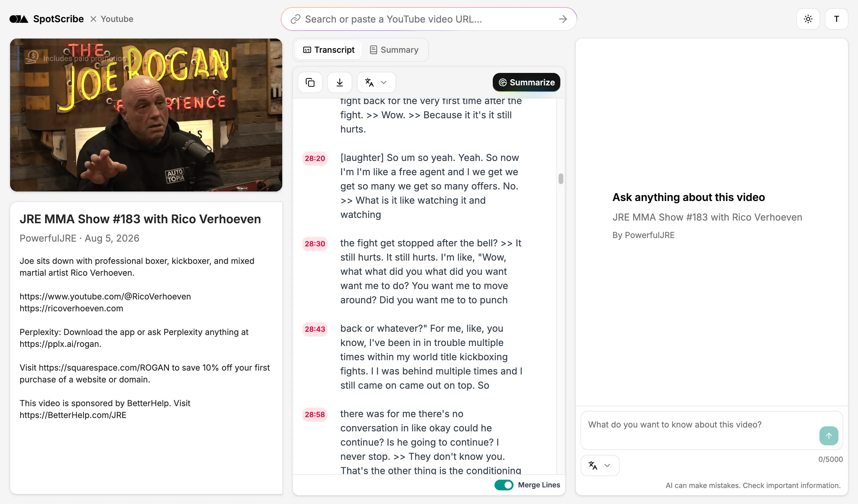Screen dimensions: 858x504
Task: Click 'AI can make mistakes' disclaimer
Action: pos(753,485)
